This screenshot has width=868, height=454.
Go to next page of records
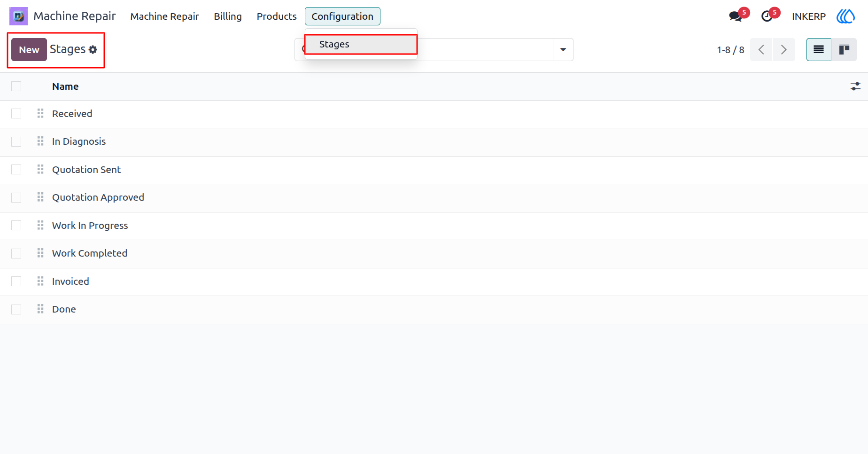click(783, 50)
